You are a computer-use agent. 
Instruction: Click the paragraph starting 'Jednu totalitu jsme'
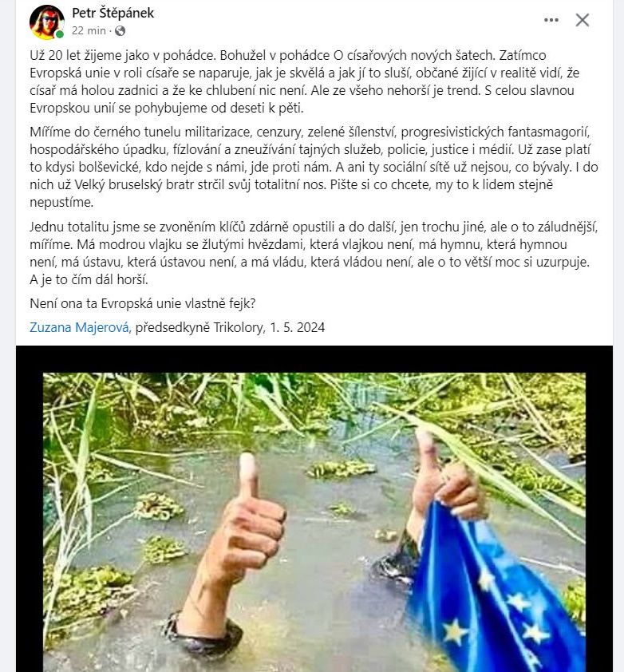pyautogui.click(x=314, y=253)
